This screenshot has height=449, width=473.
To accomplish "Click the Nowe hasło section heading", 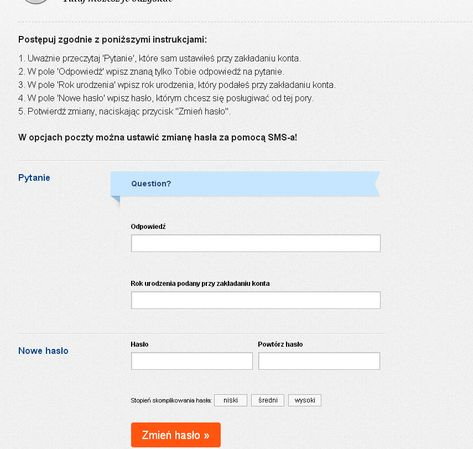I will click(x=43, y=351).
